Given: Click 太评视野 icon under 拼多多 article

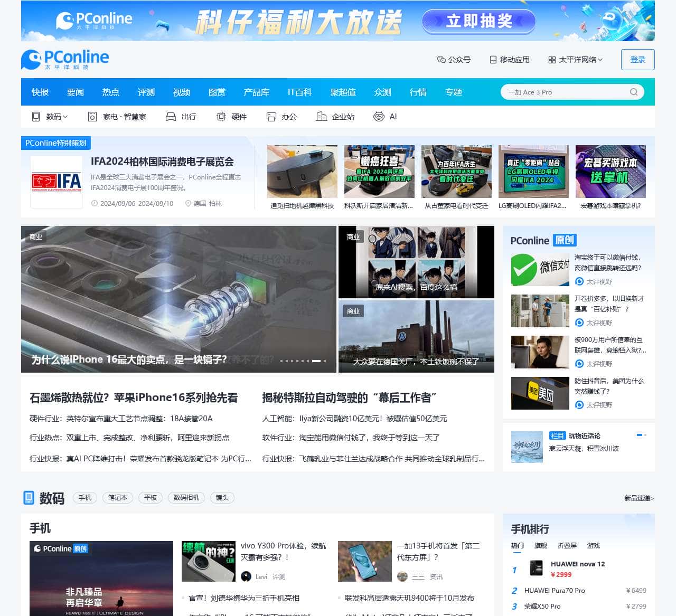Looking at the screenshot, I should pyautogui.click(x=579, y=323).
